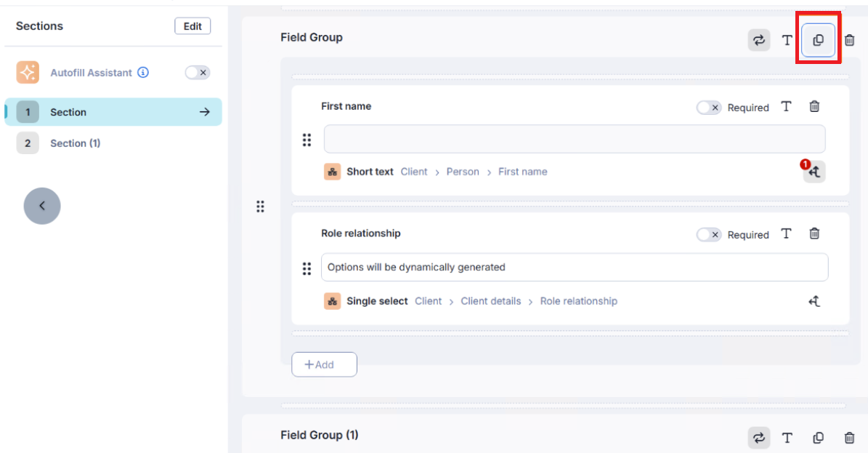Open the Role relationship options dropdown

(x=574, y=268)
